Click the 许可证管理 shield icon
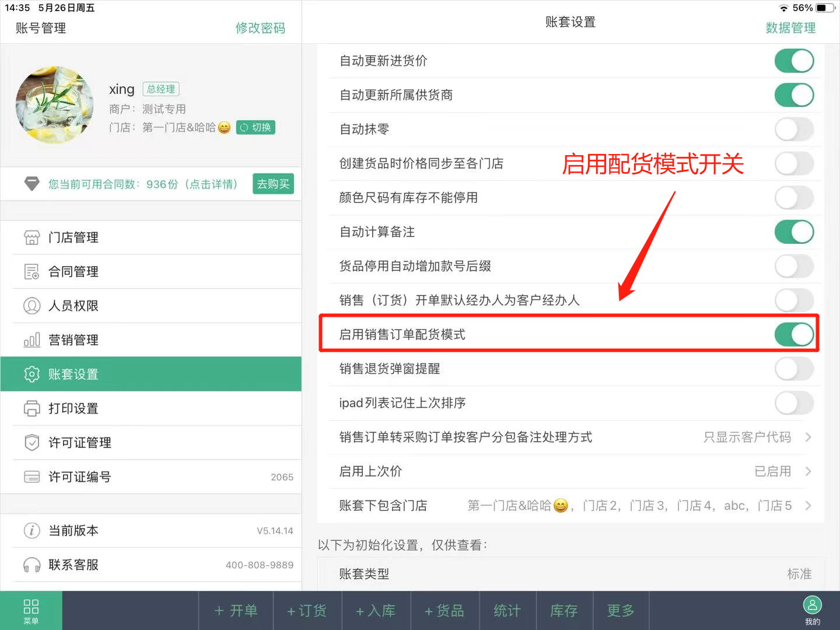 coord(32,443)
